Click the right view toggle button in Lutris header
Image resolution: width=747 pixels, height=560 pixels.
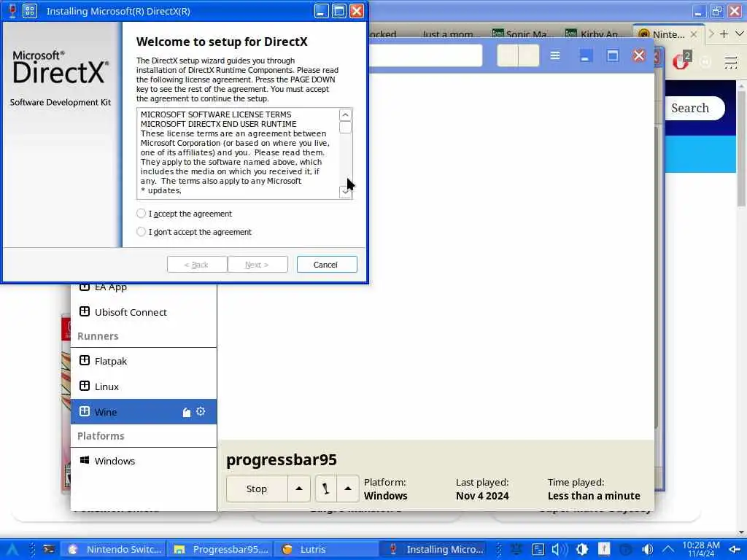click(x=529, y=55)
